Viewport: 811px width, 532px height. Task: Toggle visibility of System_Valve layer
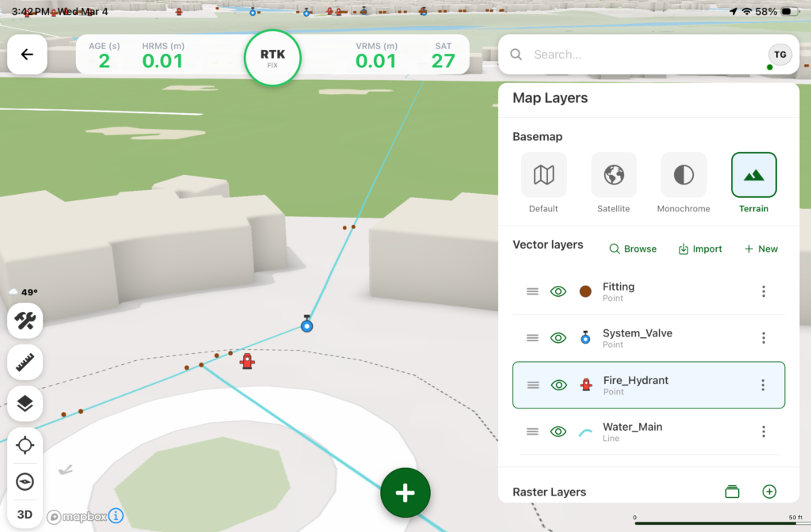(558, 338)
